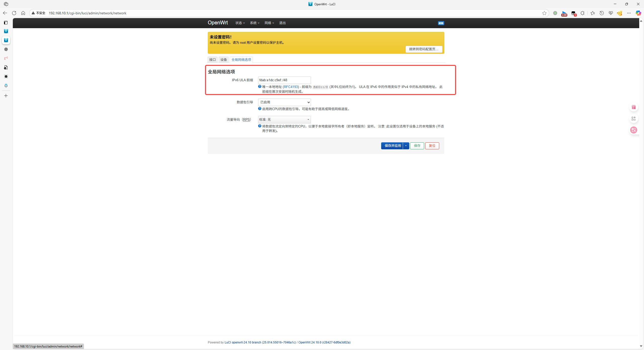Open the 系统 menu
This screenshot has height=350, width=644.
[255, 23]
